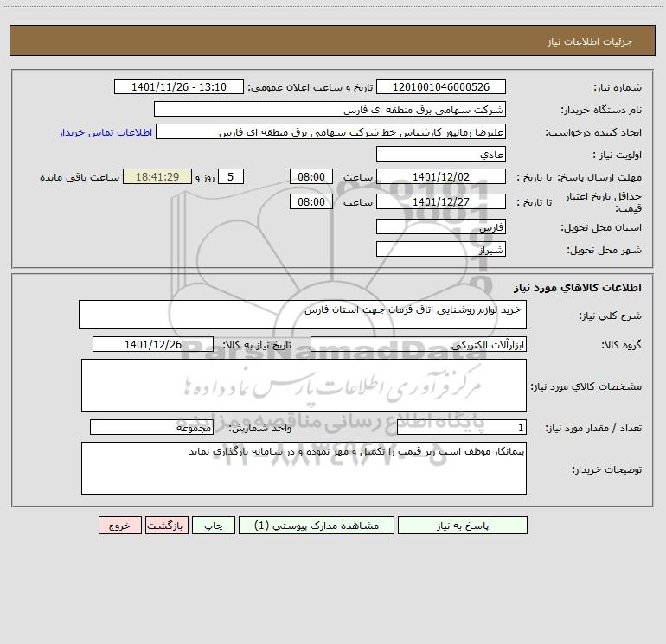Viewport: 666px width, 644px height.
Task: Click the section heading اطلاعات کالاهای مورد نیاز
Action: (578, 288)
